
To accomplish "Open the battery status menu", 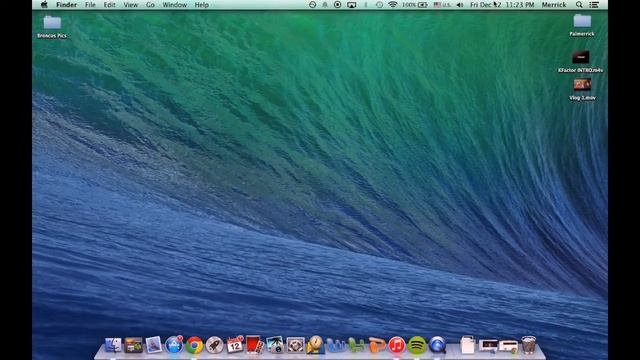I will 415,5.
